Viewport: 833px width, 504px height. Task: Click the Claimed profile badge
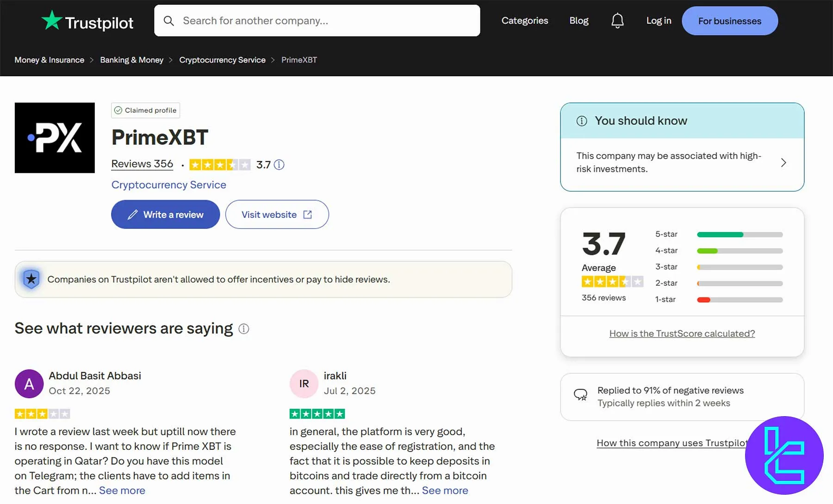tap(145, 110)
